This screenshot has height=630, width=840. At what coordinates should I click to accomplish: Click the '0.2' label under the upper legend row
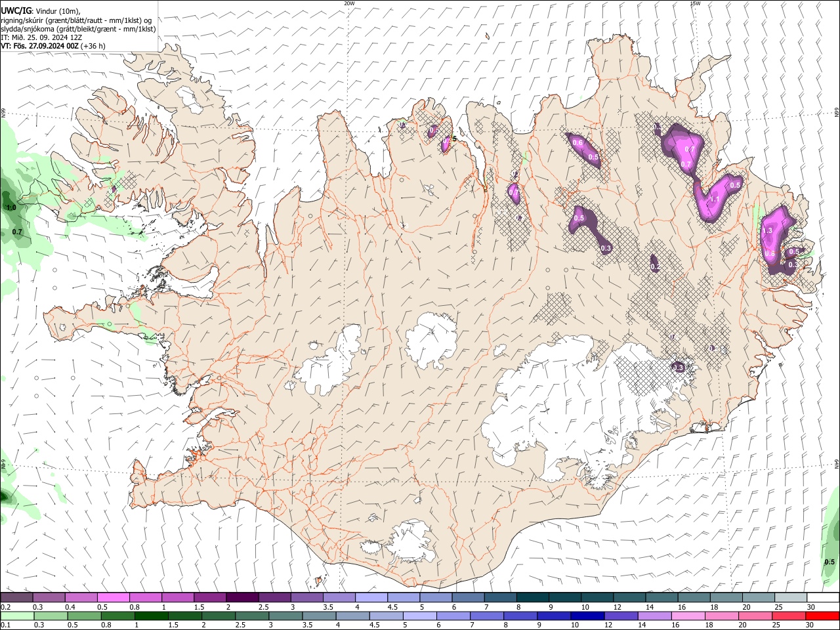[5, 607]
